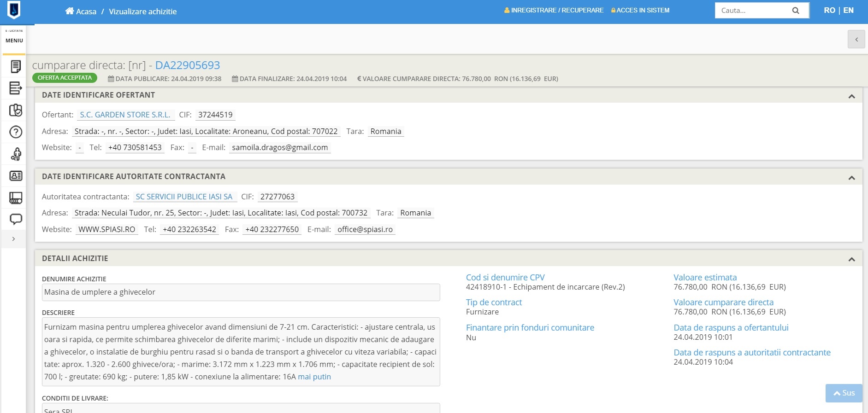Image resolution: width=868 pixels, height=413 pixels.
Task: Click the Sus back-to-top button
Action: (844, 393)
